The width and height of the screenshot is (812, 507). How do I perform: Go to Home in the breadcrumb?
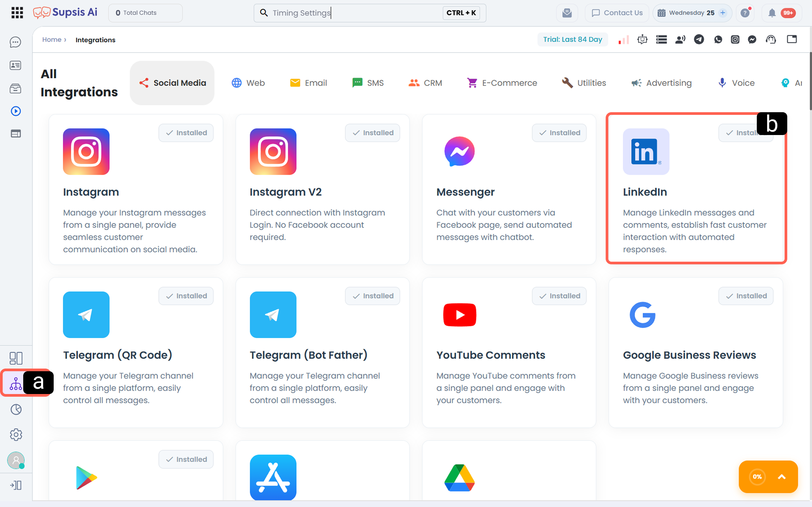(52, 40)
